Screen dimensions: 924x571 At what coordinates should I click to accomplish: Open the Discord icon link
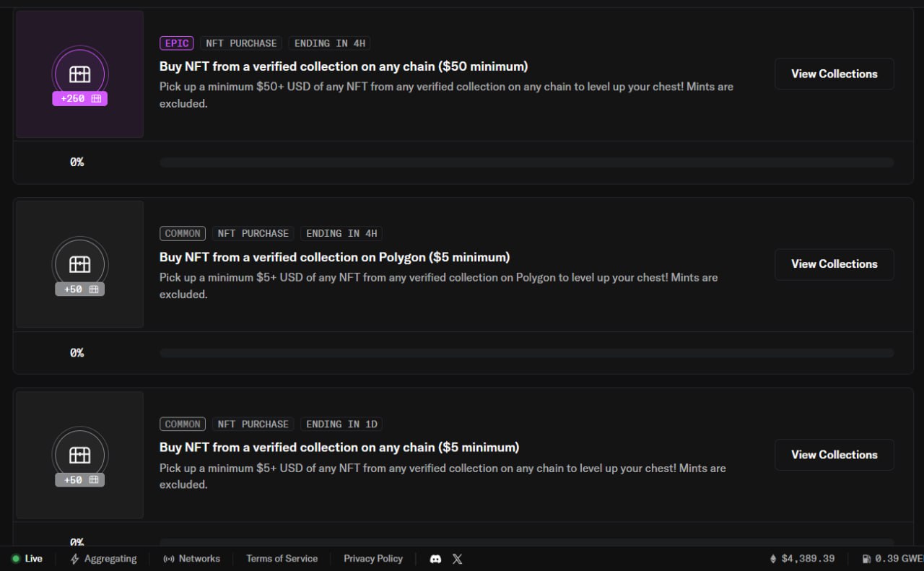(x=435, y=559)
